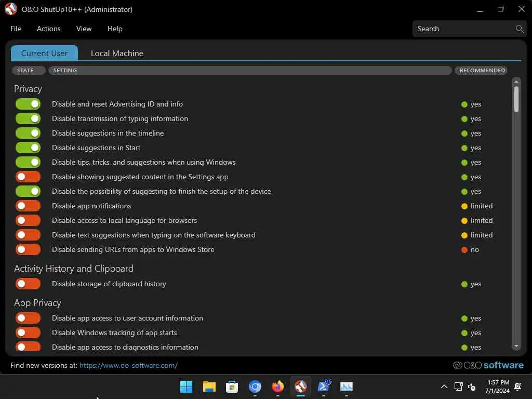Open File Explorer from taskbar
Viewport: 532px width, 399px height.
coord(209,387)
